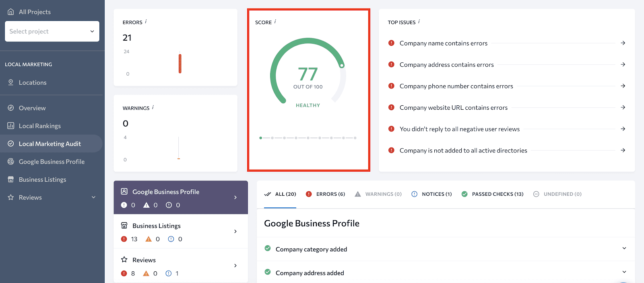The height and width of the screenshot is (283, 644).
Task: Click the info icon next to TOP ISSUES
Action: click(x=419, y=22)
